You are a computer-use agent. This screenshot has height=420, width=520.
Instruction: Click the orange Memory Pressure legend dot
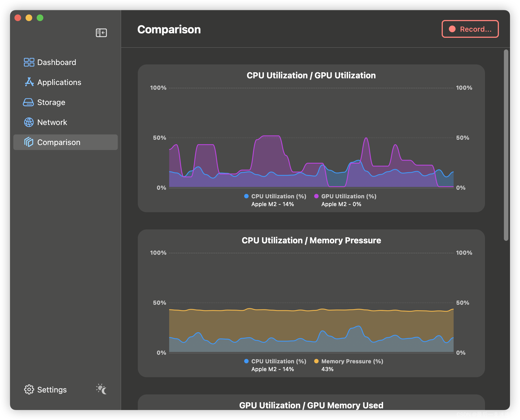(x=316, y=361)
